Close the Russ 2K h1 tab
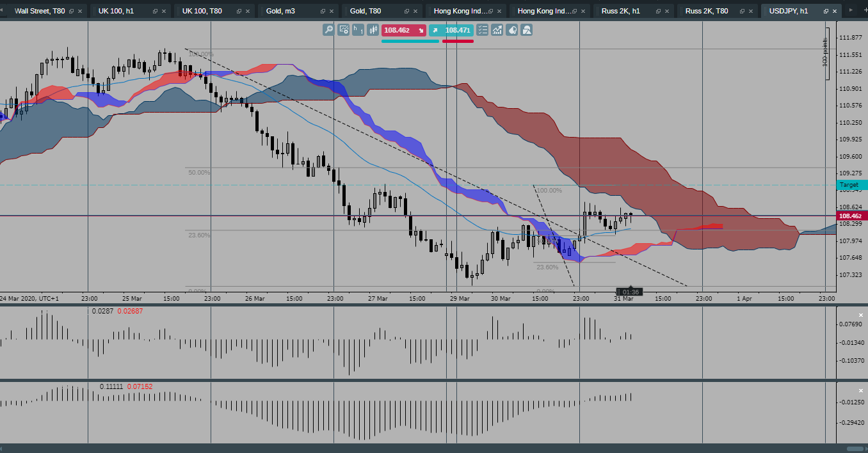This screenshot has width=868, height=453. pos(666,10)
